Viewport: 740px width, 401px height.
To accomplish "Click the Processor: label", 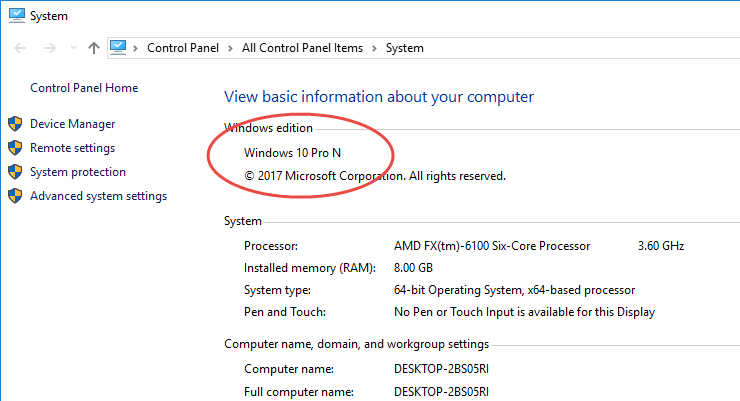I will coord(271,246).
